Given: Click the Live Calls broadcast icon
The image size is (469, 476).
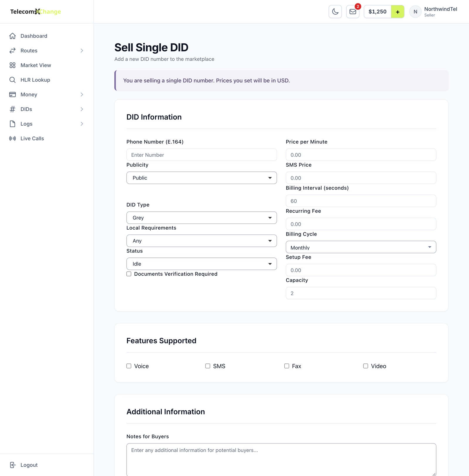Looking at the screenshot, I should 12,139.
